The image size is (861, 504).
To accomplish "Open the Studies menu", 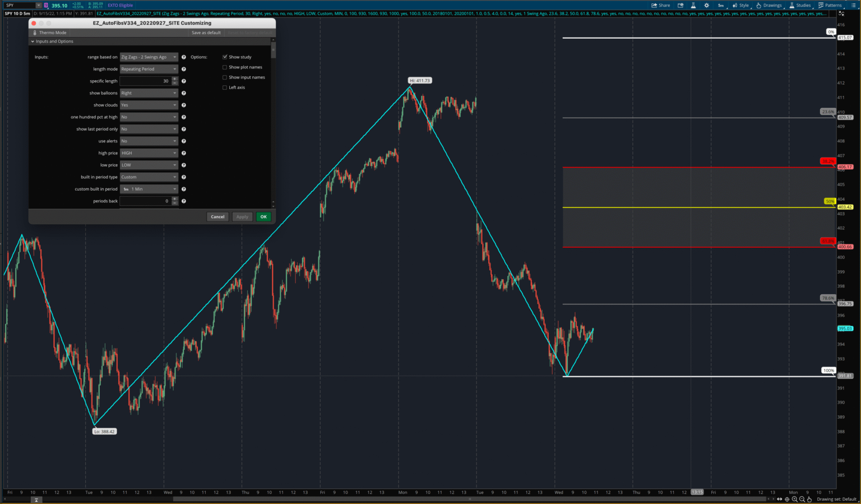I will coord(801,4).
